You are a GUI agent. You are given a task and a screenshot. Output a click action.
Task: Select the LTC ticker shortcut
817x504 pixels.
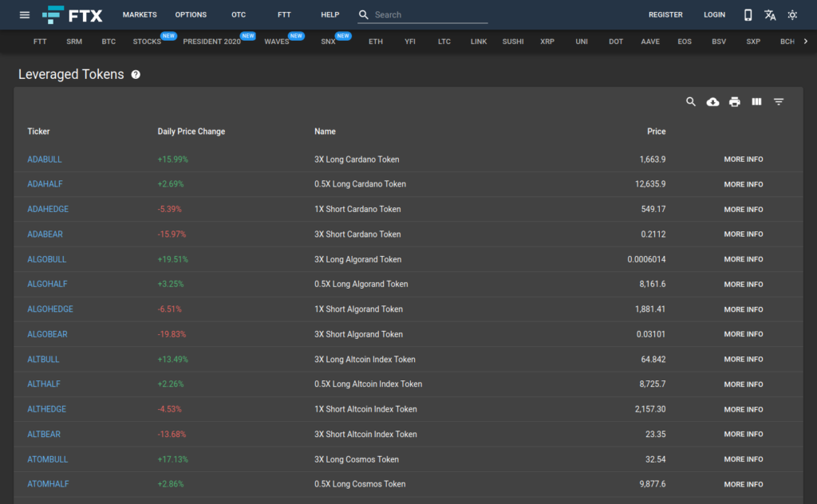[444, 41]
